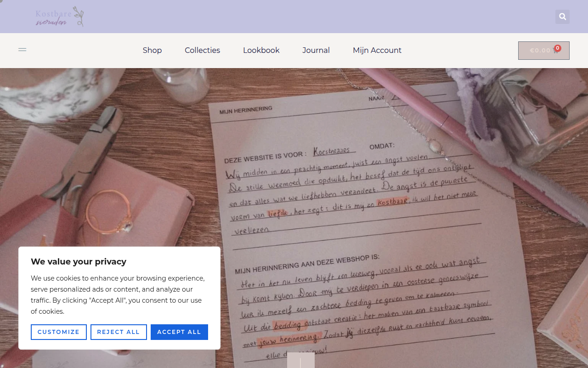The width and height of the screenshot is (588, 368).
Task: Click the scroll-down indicator below the hero image
Action: point(301,361)
